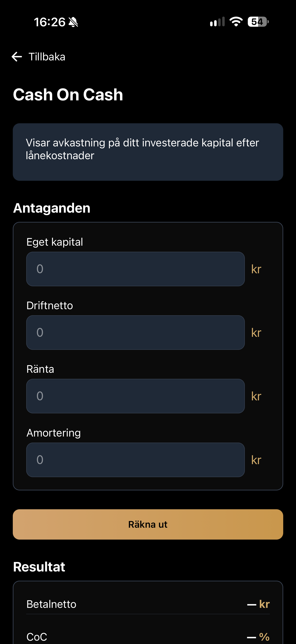Viewport: 296px width, 644px height.
Task: Tap the cellular signal bars icon
Action: pyautogui.click(x=217, y=22)
